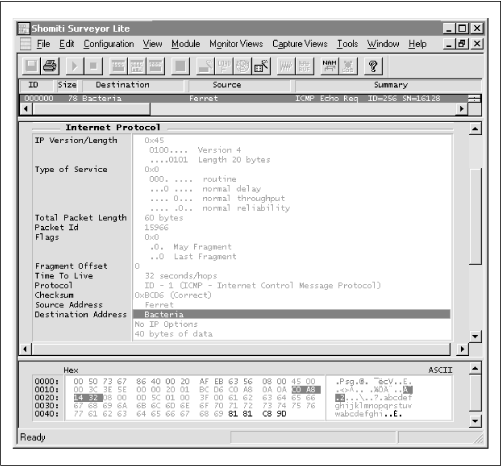Click the filter flag toolbar icon
This screenshot has height=467, width=502.
tap(224, 66)
